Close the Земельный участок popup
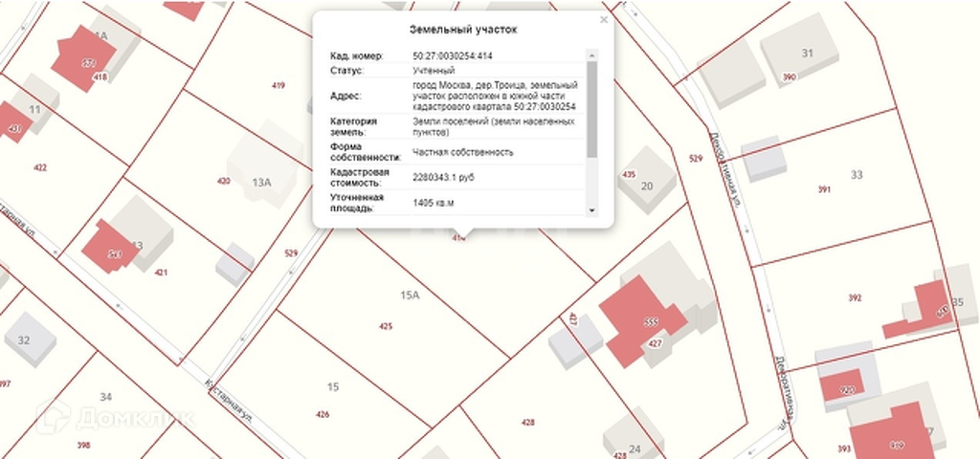980x459 pixels. (x=603, y=20)
